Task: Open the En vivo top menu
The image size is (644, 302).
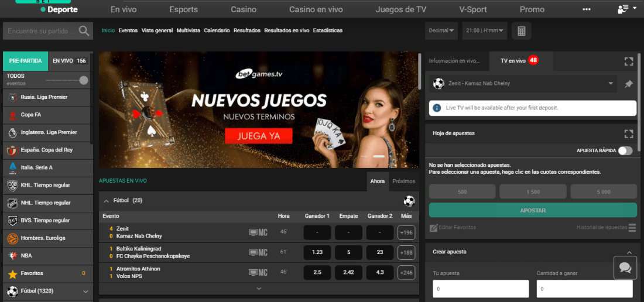Action: pos(124,9)
